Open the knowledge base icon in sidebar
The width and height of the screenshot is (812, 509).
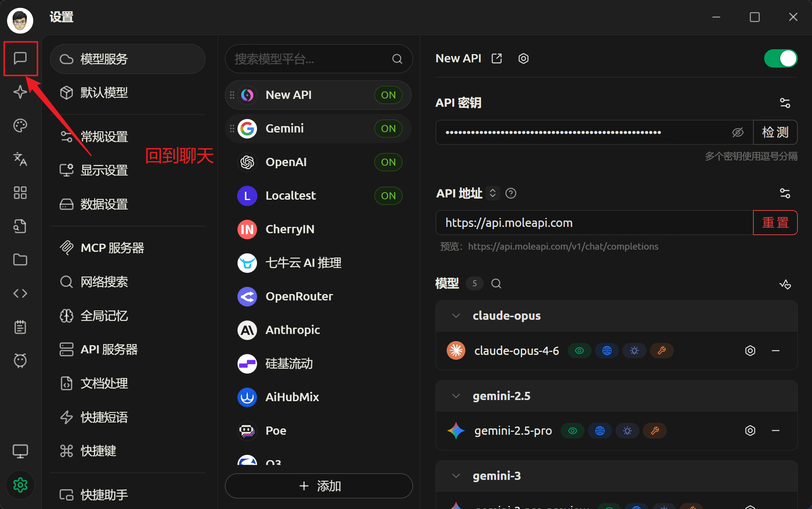[20, 226]
